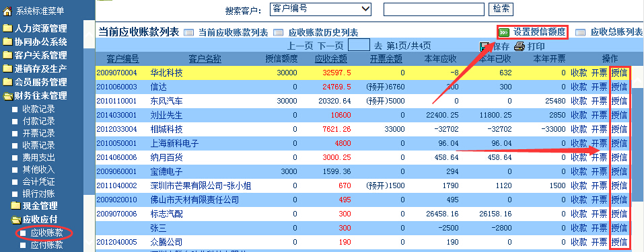Open 银行对账 in the sidebar
This screenshot has width=644, height=252.
click(x=38, y=194)
